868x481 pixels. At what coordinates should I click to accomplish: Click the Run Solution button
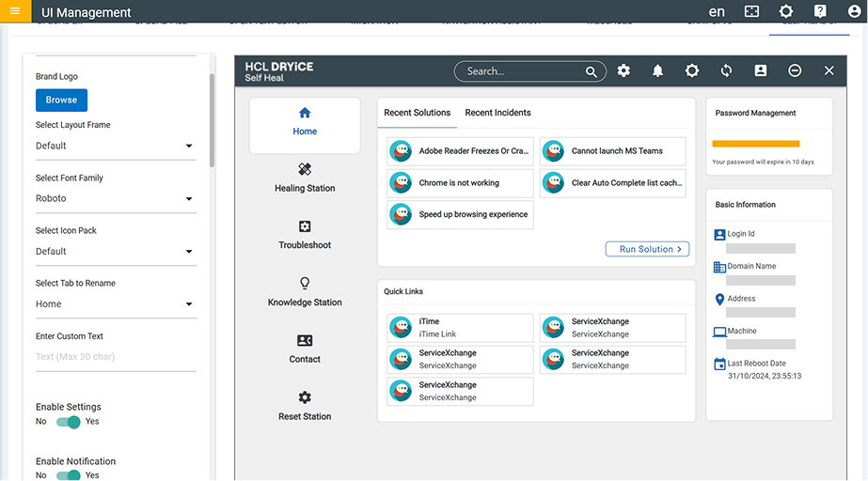tap(647, 249)
